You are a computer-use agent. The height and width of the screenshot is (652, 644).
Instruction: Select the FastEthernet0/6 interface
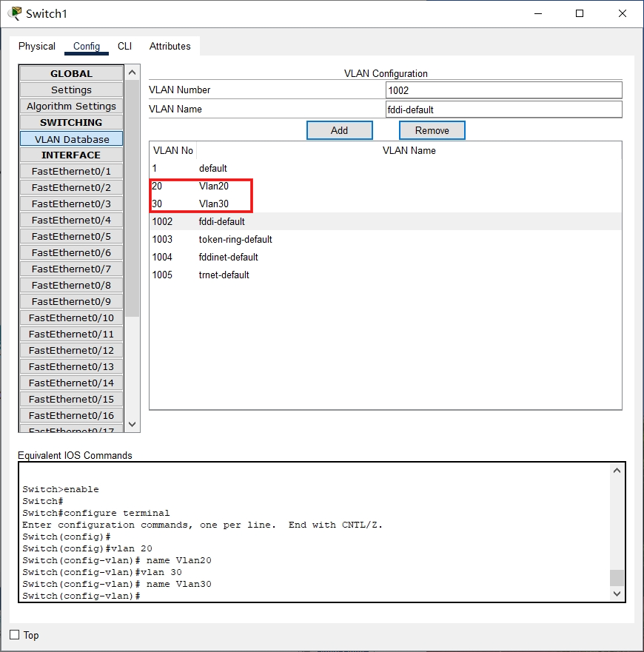tap(71, 253)
